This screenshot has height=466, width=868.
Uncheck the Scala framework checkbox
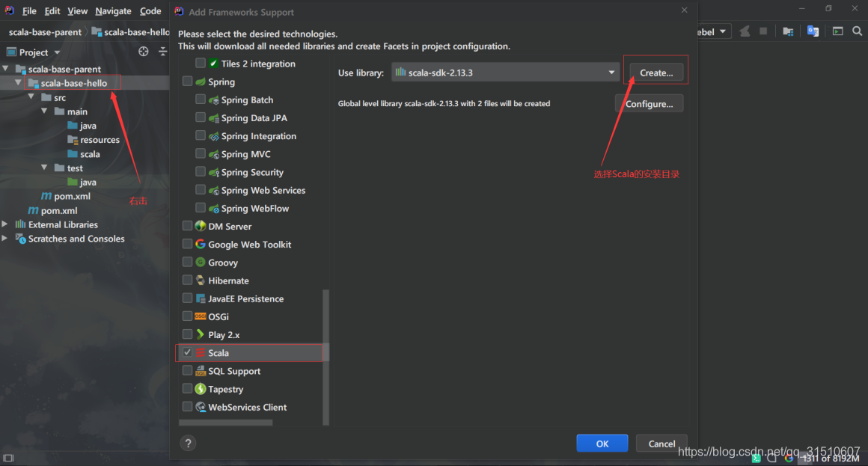pyautogui.click(x=188, y=352)
